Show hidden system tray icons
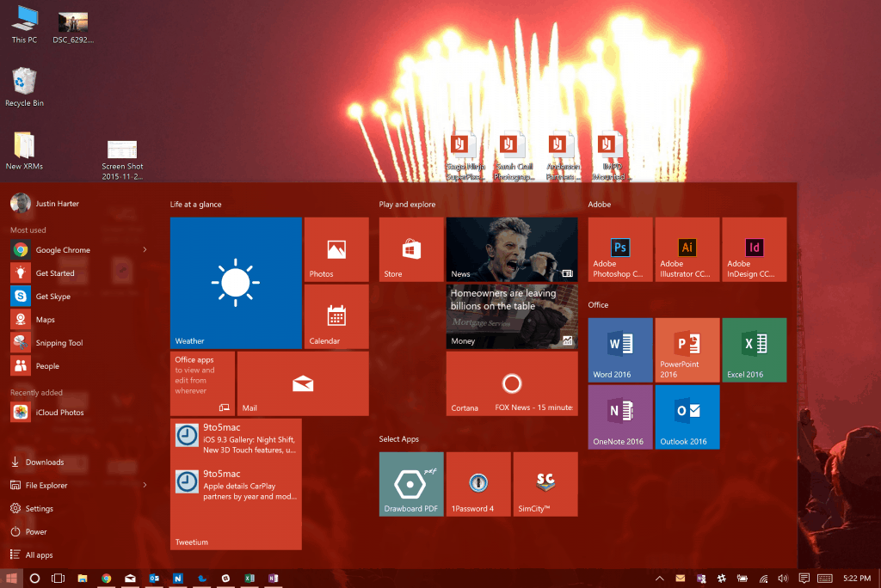 660,579
